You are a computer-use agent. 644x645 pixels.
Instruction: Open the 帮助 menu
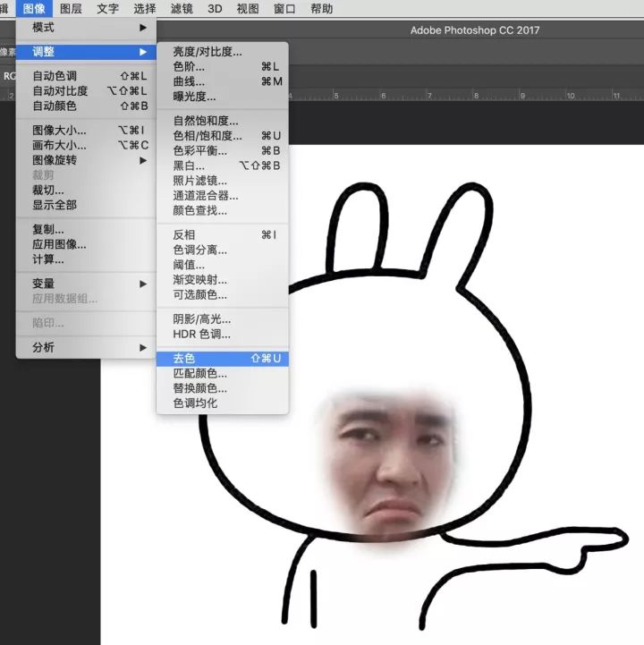pos(321,9)
